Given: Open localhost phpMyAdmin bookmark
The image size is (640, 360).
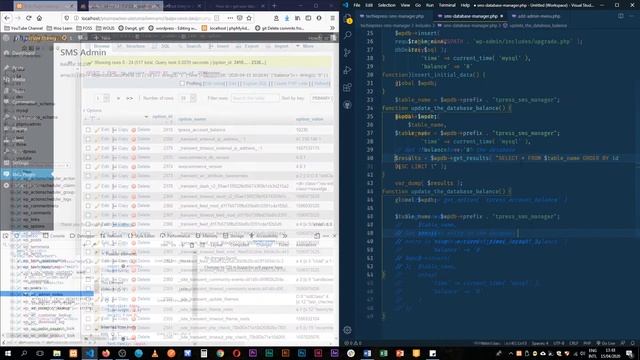Looking at the screenshot, I should 226,28.
